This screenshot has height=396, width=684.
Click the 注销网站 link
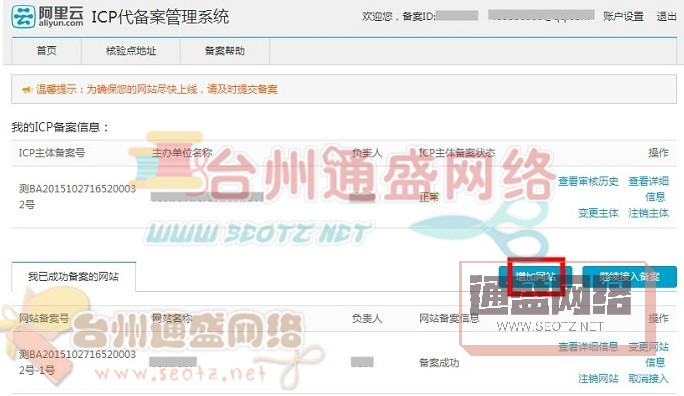tap(598, 379)
